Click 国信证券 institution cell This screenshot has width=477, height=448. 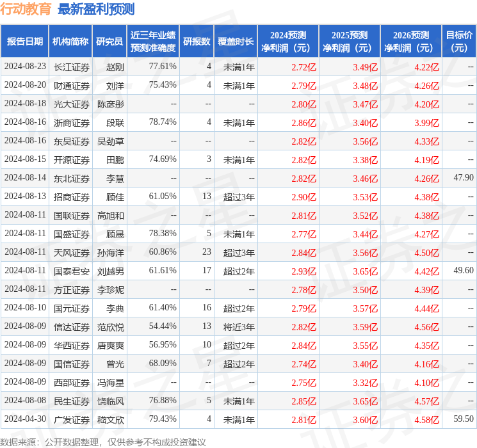coord(72,364)
